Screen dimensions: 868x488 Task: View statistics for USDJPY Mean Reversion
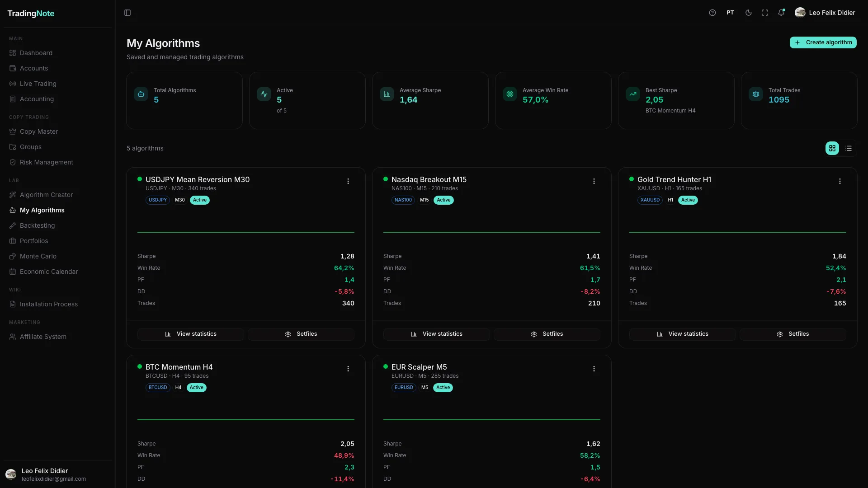(191, 334)
